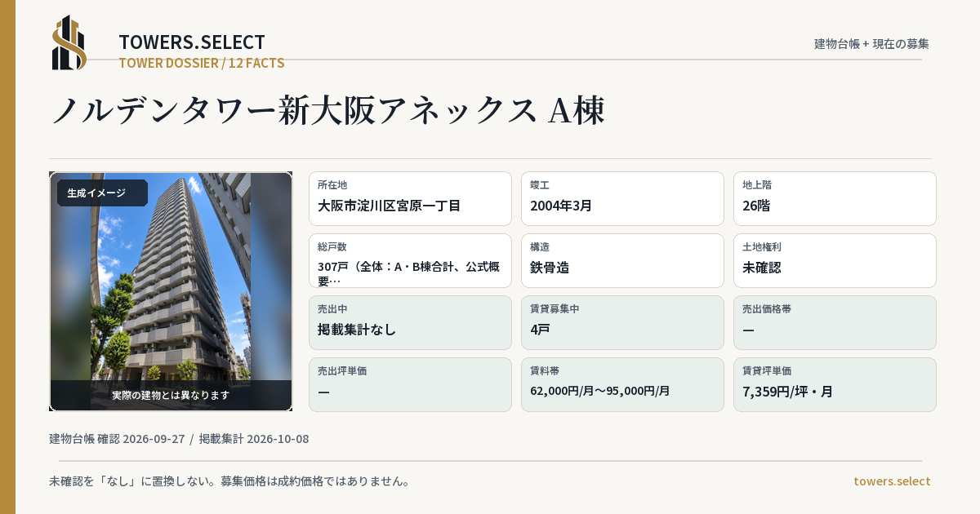Click the 建物台帳 確認 2026-09-27 date
Screen dimensions: 980x514
pos(117,439)
